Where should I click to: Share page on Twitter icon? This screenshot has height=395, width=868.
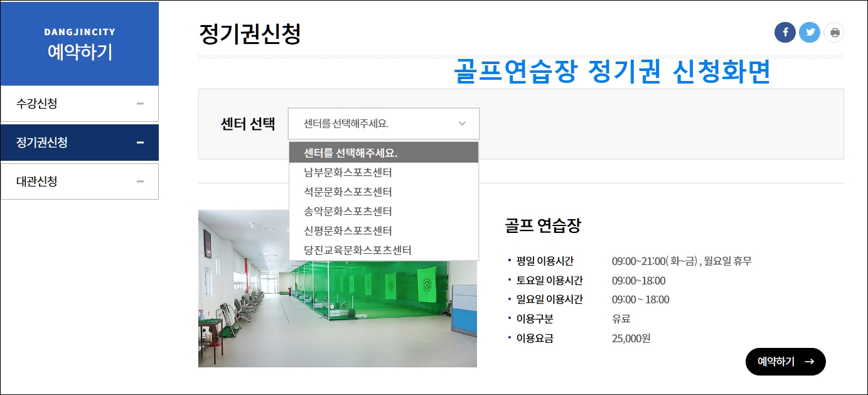810,32
